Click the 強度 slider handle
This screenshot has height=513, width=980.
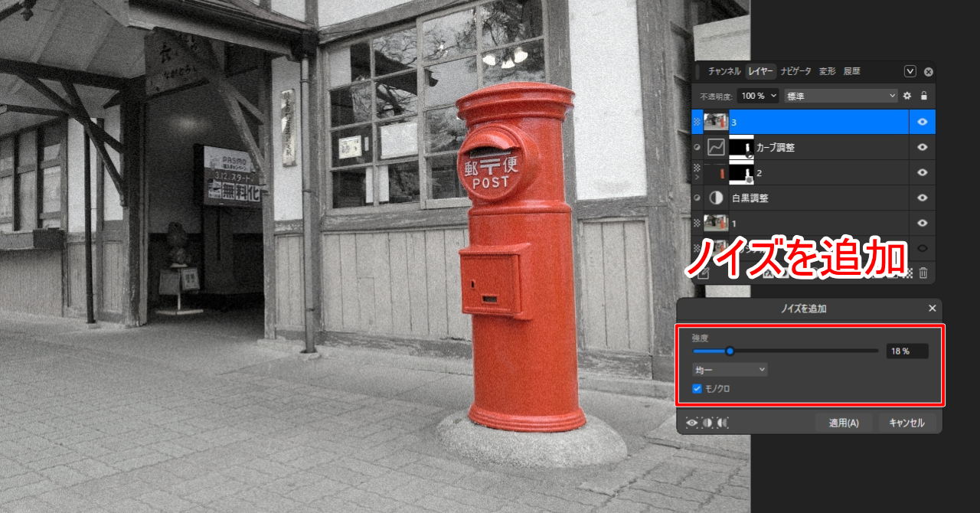pyautogui.click(x=730, y=351)
